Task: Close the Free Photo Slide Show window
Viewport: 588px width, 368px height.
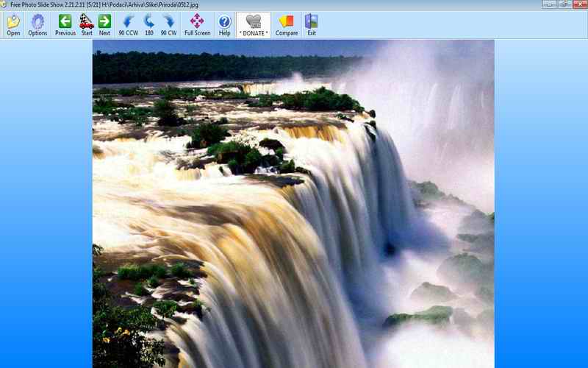Action: click(578, 4)
